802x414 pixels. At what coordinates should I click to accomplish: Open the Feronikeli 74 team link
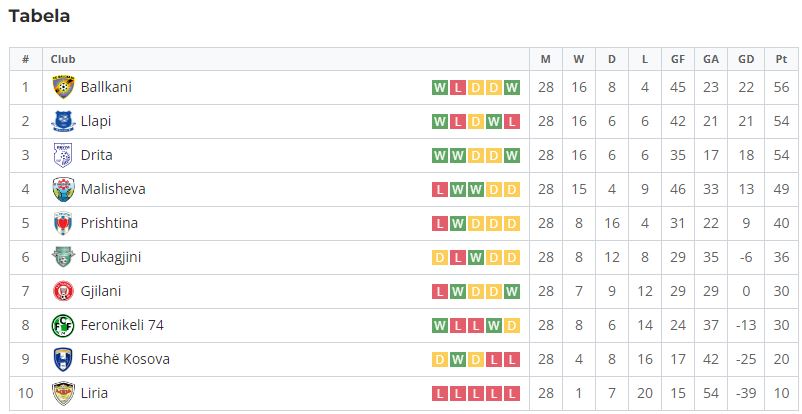122,325
